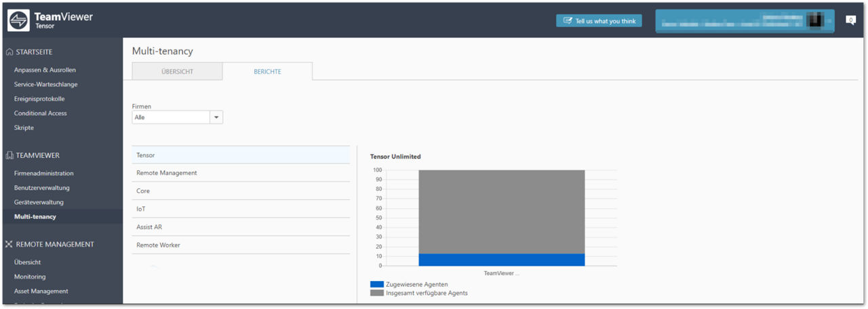
Task: Click the gray Insgesamt verfügbare Agents swatch
Action: (x=377, y=293)
